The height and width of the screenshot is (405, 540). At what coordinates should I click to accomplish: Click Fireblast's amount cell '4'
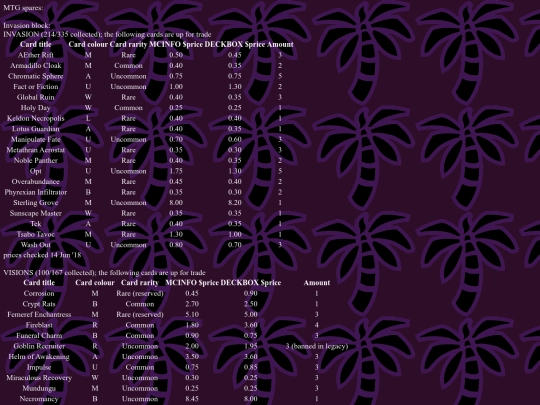tap(317, 325)
